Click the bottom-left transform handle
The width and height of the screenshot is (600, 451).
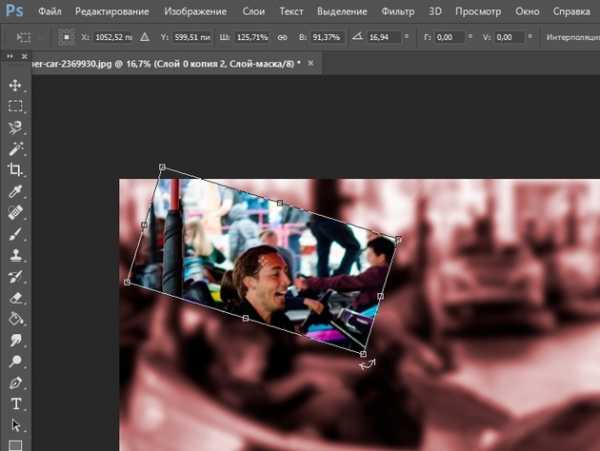click(x=127, y=282)
